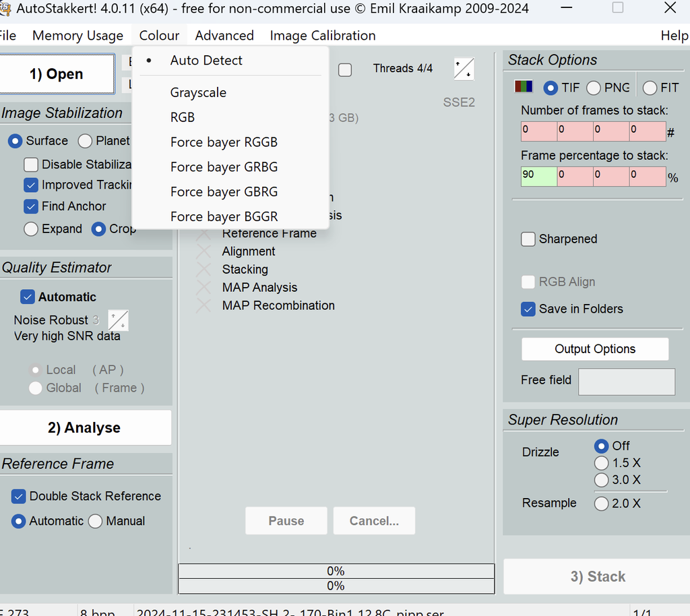Choose Grayscale colour mode

tap(230, 92)
